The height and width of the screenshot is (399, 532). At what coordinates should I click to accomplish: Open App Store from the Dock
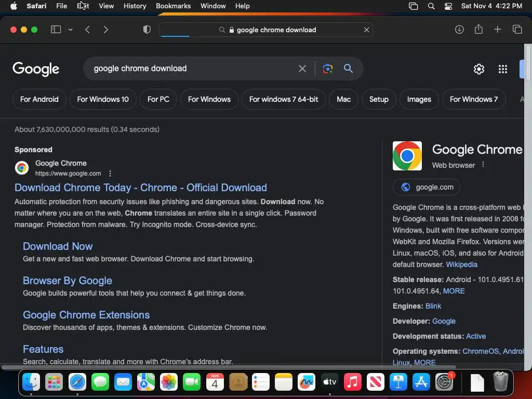421,382
